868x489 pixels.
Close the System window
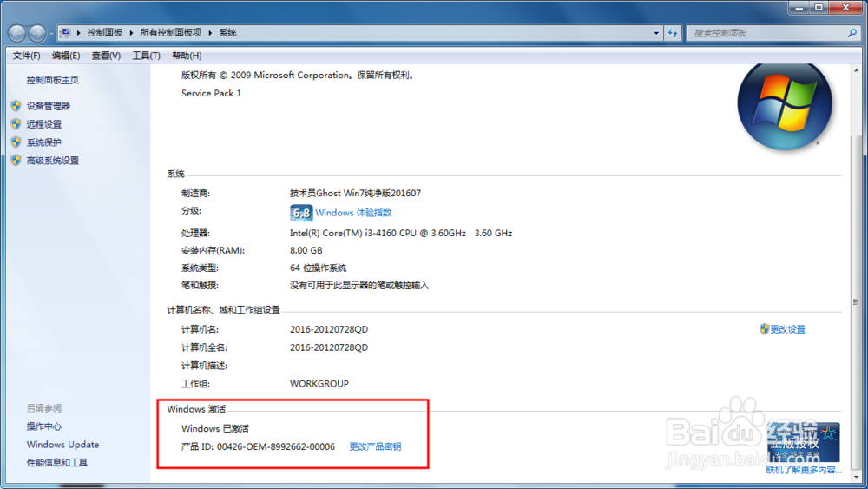[845, 8]
